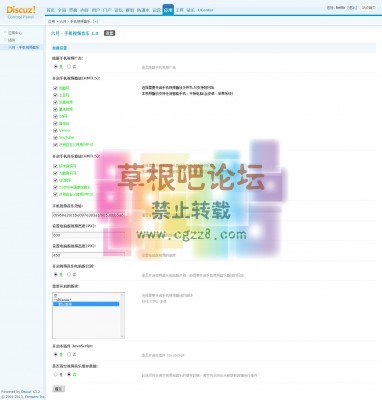Toggle the 56网 checkbox
This screenshot has width=382, height=400.
[x=55, y=116]
